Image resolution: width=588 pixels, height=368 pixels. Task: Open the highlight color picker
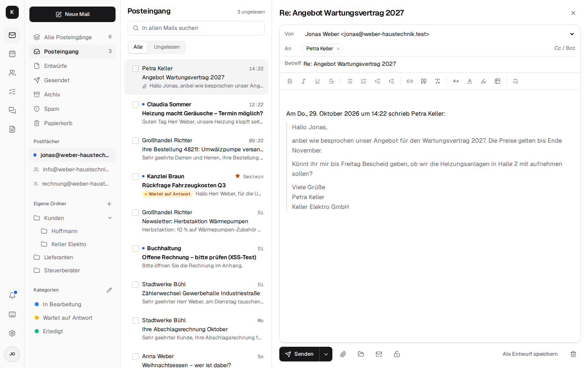point(483,81)
